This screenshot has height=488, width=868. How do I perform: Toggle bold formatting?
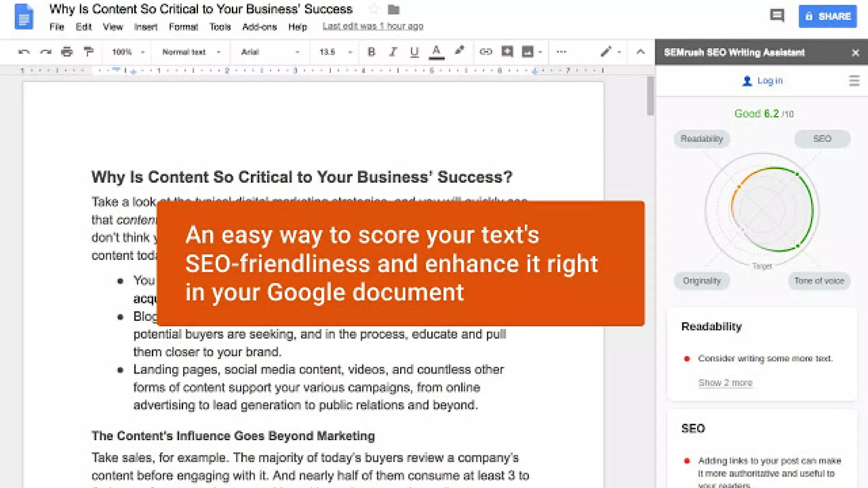pyautogui.click(x=371, y=52)
